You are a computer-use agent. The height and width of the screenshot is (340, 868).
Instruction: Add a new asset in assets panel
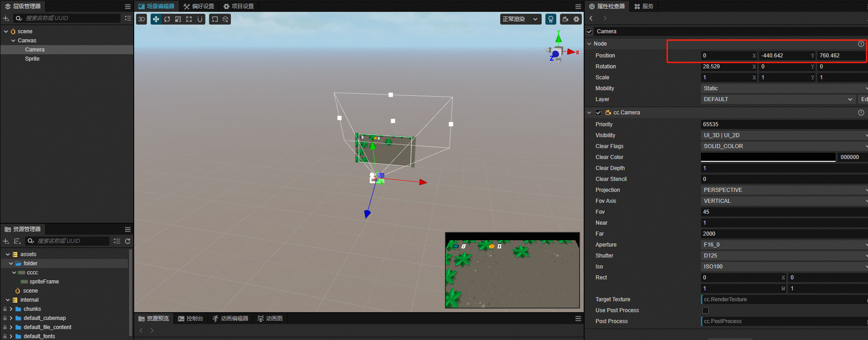coord(6,241)
